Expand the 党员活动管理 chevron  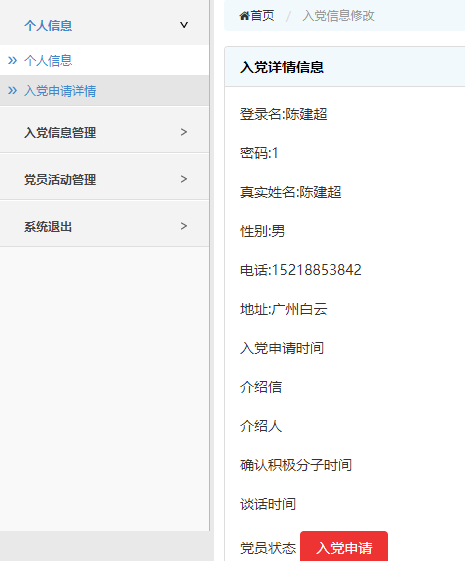[x=184, y=179]
